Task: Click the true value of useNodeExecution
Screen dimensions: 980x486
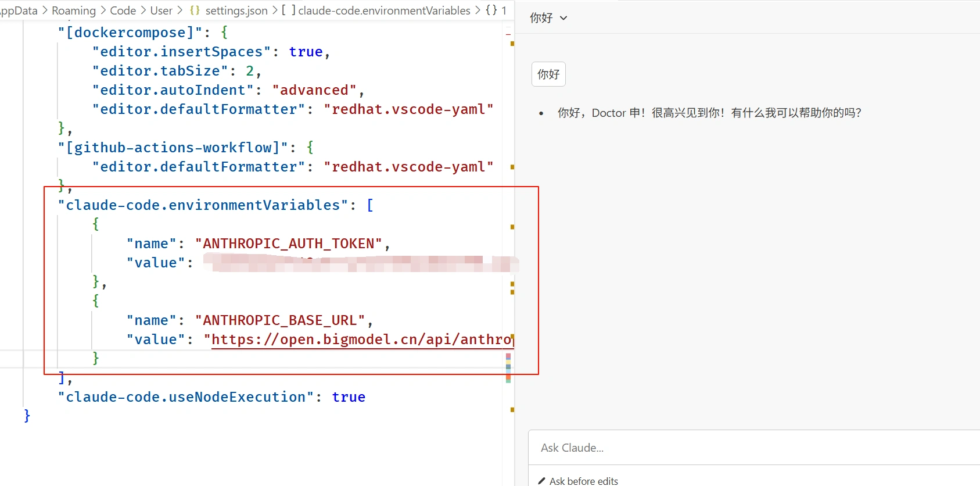Action: [x=349, y=397]
